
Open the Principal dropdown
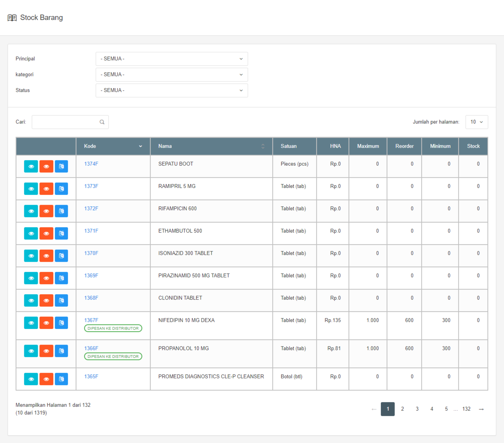pos(172,59)
